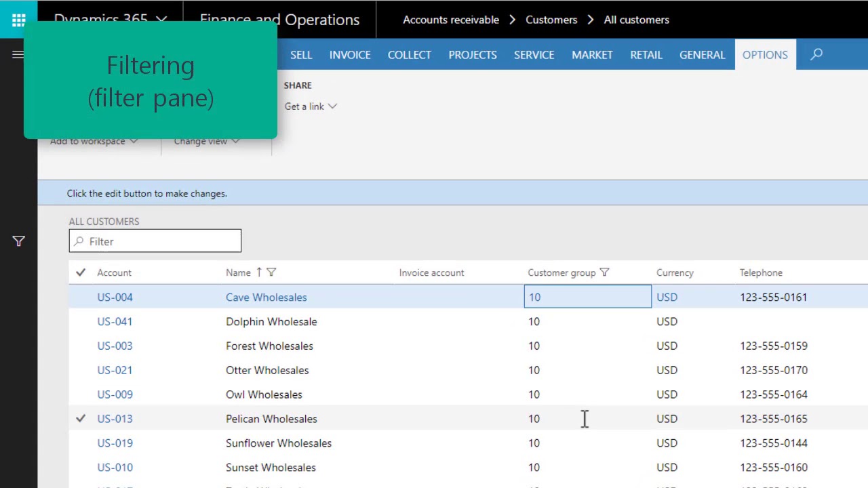Click telephone 123-555-0170
The width and height of the screenshot is (868, 488).
click(774, 370)
